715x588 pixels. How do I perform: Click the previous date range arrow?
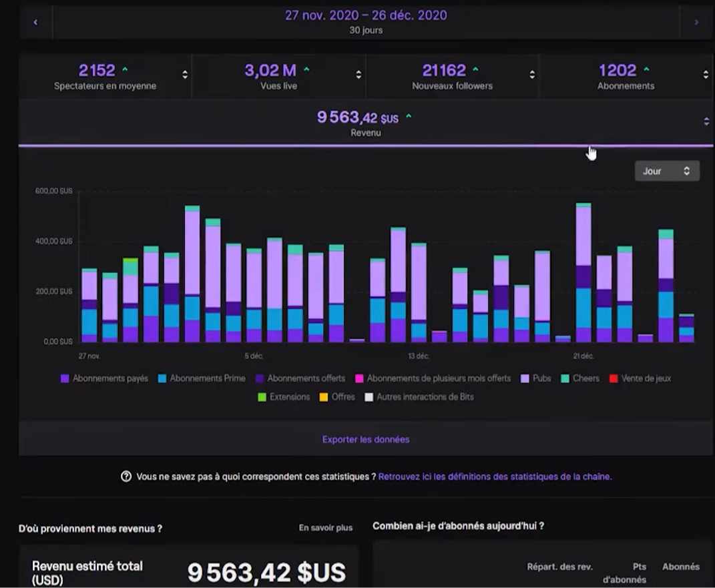[35, 22]
